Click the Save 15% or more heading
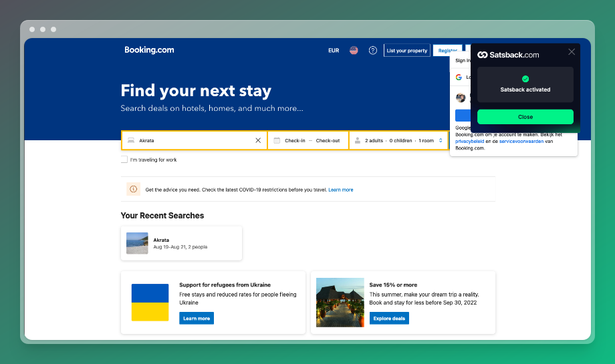Viewport: 615px width, 364px height. click(x=393, y=285)
